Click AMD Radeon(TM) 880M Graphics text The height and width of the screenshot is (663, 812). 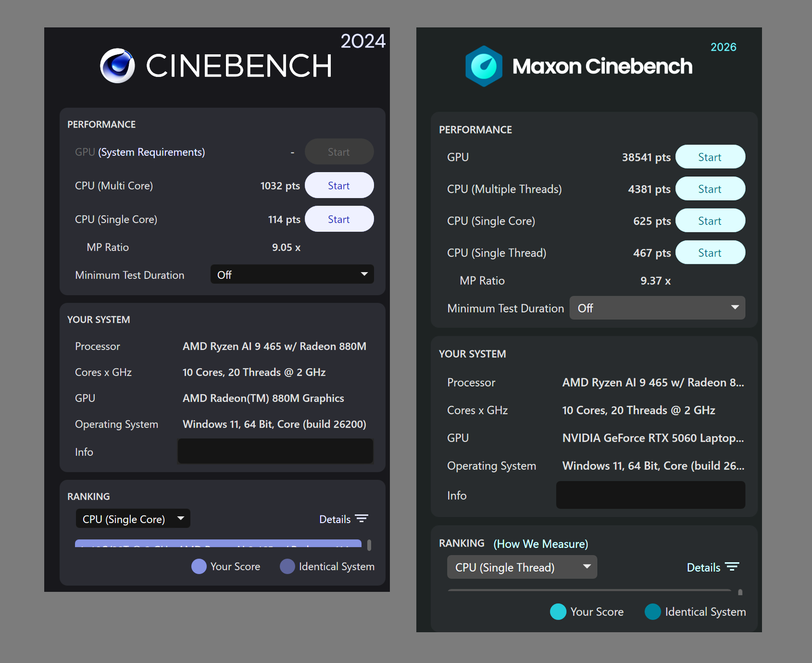tap(263, 398)
